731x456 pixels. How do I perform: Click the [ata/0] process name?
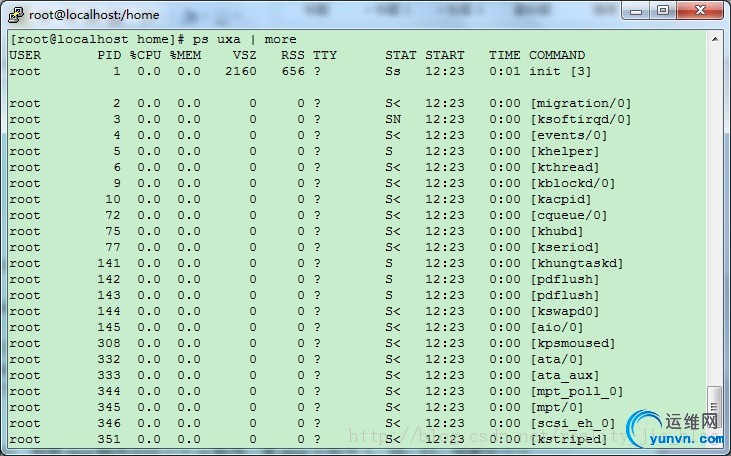(x=557, y=359)
